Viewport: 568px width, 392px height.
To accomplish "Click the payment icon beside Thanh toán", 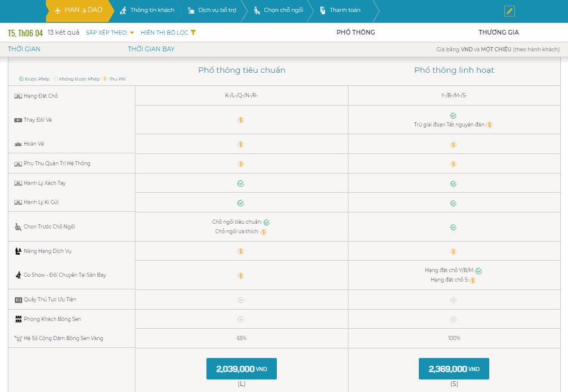I will click(322, 10).
